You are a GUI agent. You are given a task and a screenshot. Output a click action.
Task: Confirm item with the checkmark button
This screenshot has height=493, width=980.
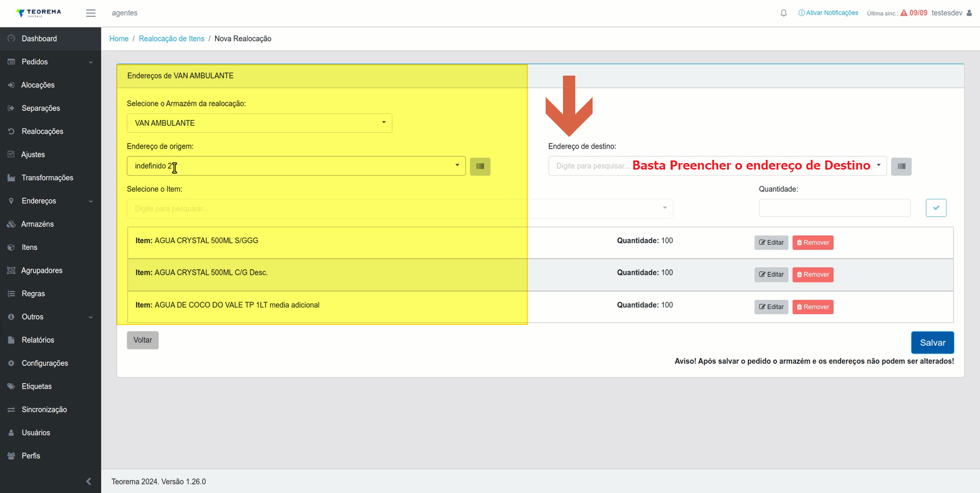pyautogui.click(x=936, y=208)
